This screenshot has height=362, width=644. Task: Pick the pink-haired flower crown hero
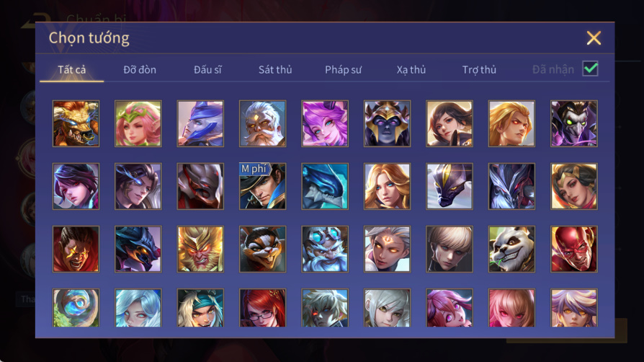(138, 123)
